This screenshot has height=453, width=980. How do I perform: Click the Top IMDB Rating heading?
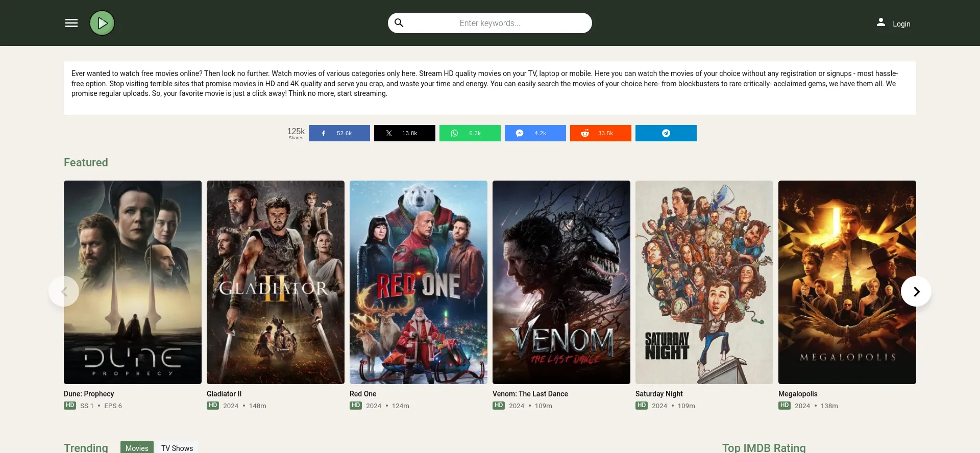point(764,447)
